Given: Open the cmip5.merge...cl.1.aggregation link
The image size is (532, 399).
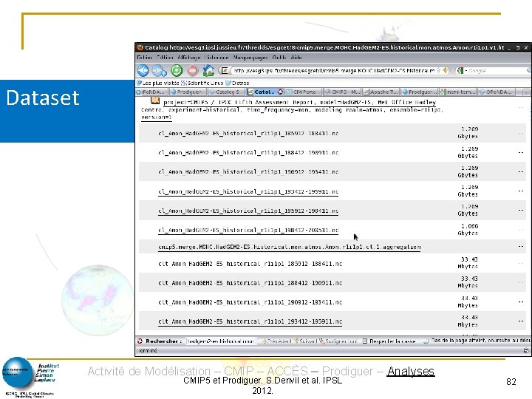Looking at the screenshot, I should 290,247.
